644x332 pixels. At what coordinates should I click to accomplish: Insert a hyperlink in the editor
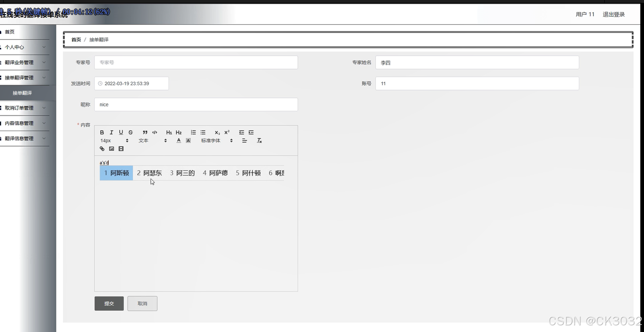tap(102, 149)
